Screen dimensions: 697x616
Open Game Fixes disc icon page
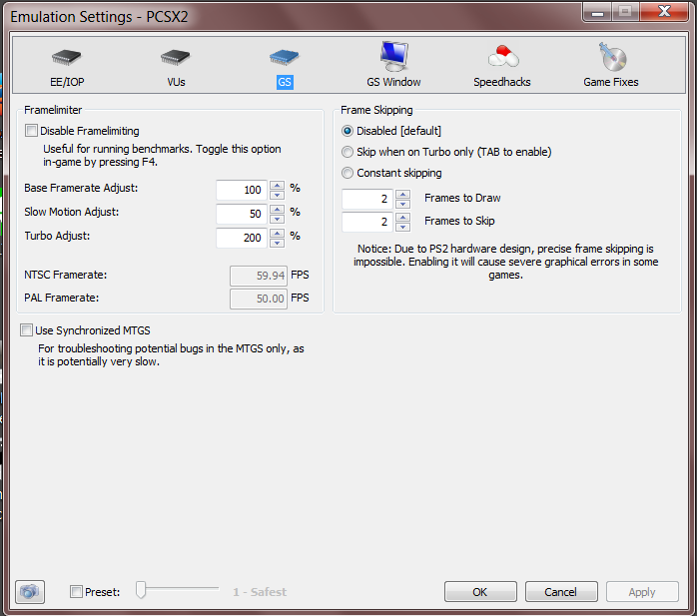tap(612, 57)
